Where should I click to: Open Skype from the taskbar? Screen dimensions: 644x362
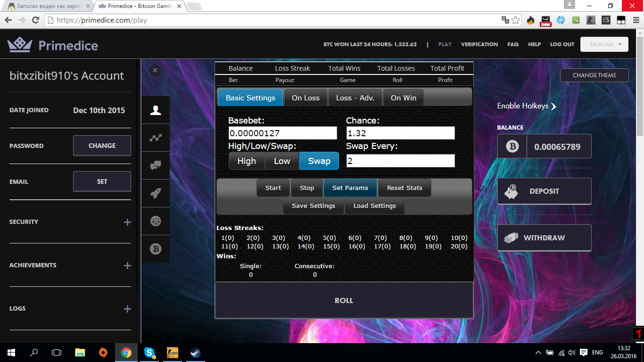[x=150, y=352]
